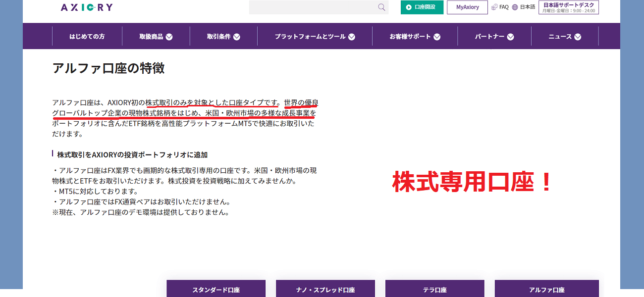Select the スタンダード口座 tab
644x297 pixels.
click(x=216, y=289)
